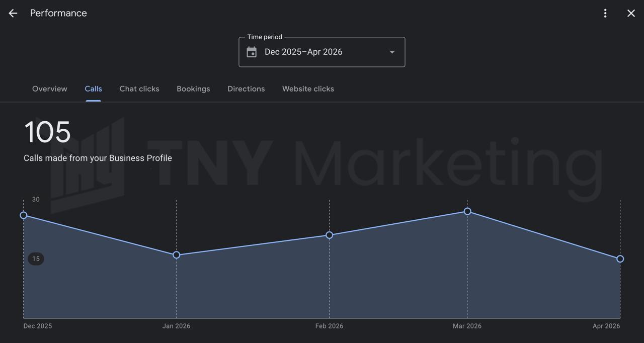Click the Feb 2026 x-axis label
Image resolution: width=644 pixels, height=343 pixels.
pos(330,326)
